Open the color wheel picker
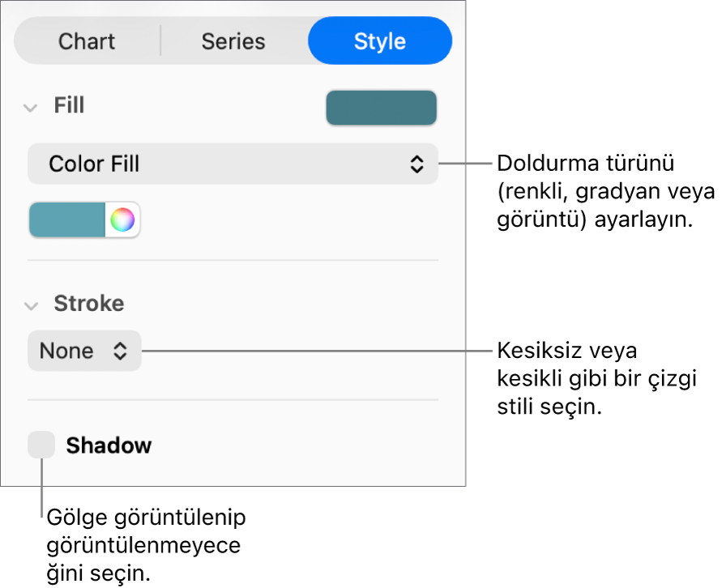Image resolution: width=722 pixels, height=588 pixels. [122, 219]
